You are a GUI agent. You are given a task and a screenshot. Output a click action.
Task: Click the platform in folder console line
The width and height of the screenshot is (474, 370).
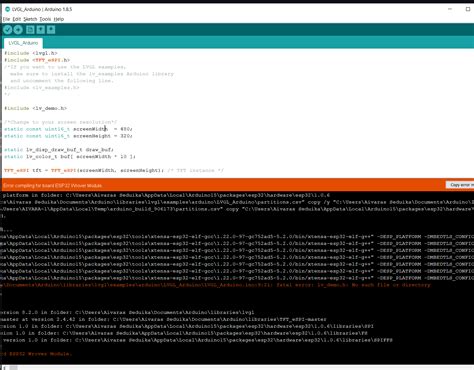pos(166,195)
